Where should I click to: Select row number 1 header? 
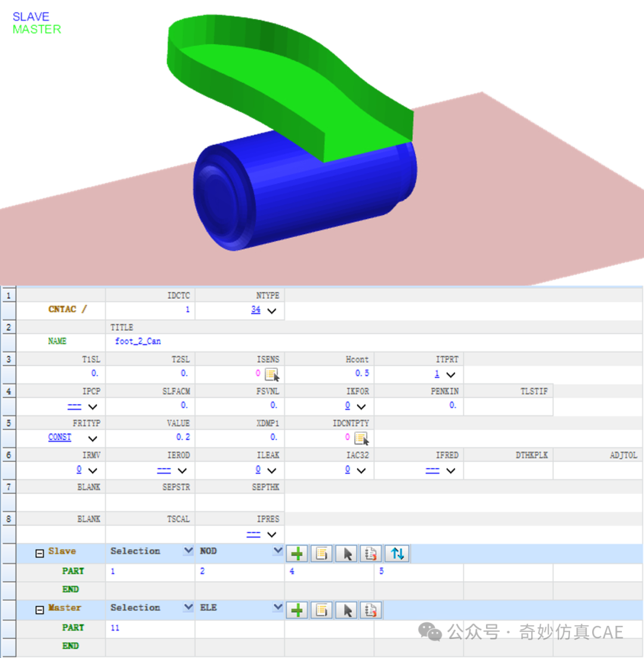coord(8,296)
